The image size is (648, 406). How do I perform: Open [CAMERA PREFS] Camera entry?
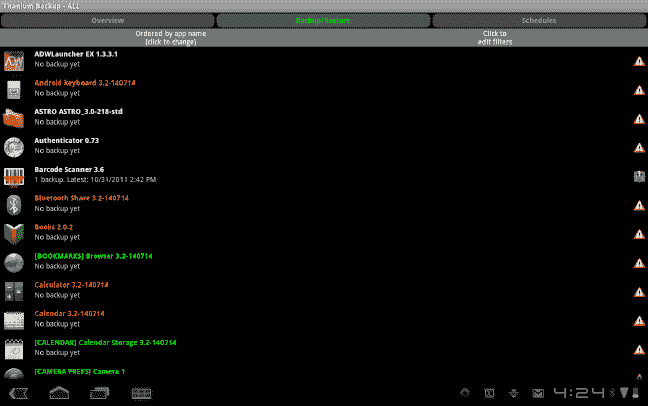[324, 373]
